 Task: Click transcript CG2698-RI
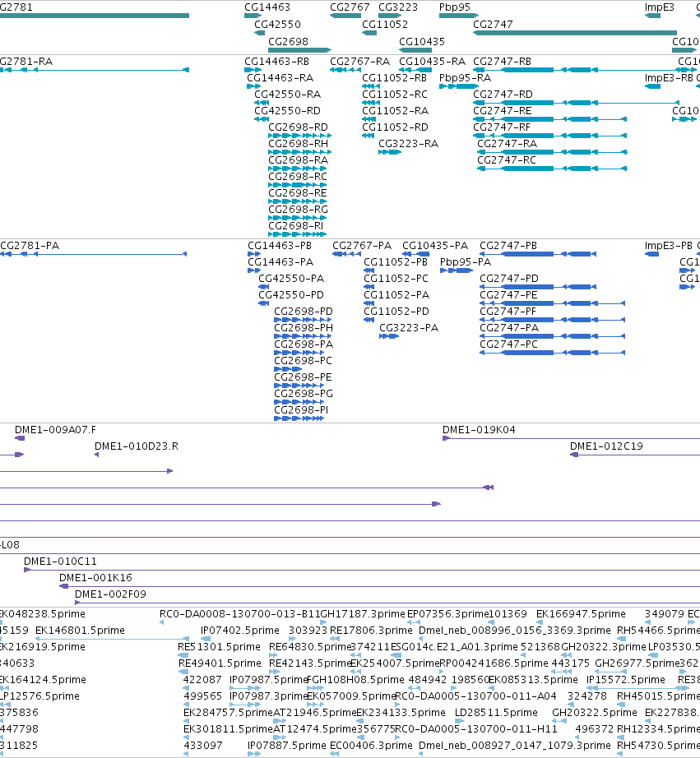(x=295, y=226)
